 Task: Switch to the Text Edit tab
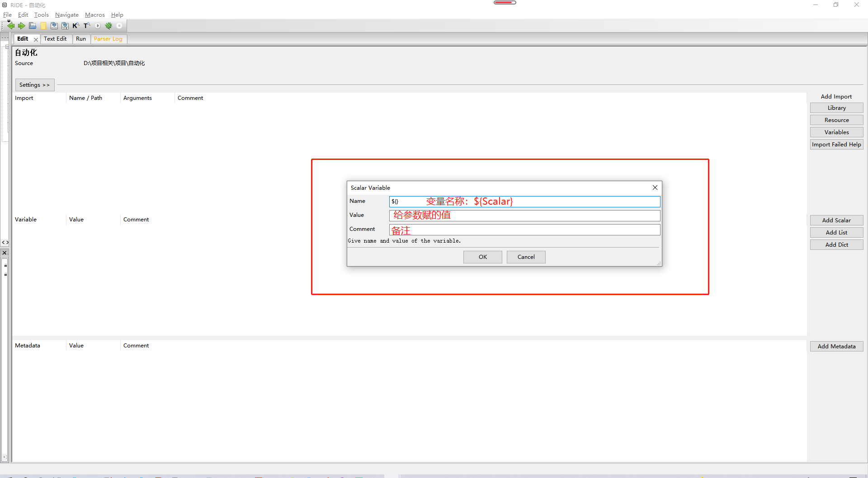pos(55,39)
